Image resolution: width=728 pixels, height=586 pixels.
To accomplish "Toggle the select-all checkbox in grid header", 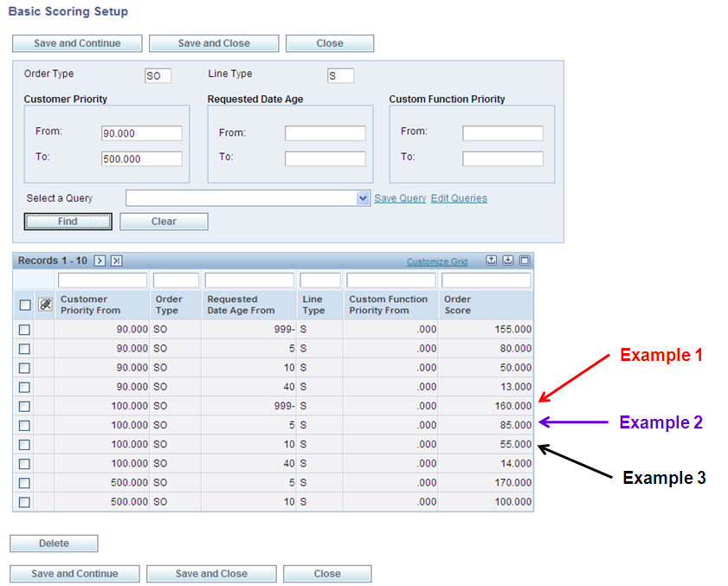I will point(25,305).
